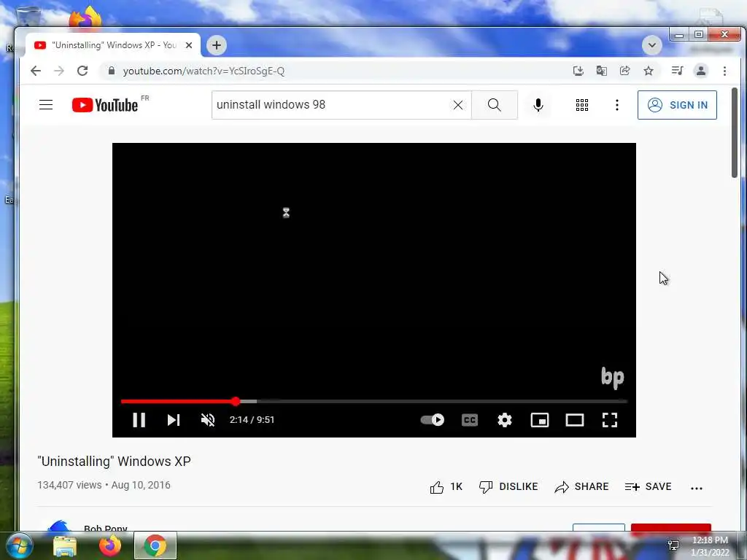Image resolution: width=747 pixels, height=560 pixels.
Task: Select the "Uninstalling" Windows XP tab
Action: [x=113, y=45]
